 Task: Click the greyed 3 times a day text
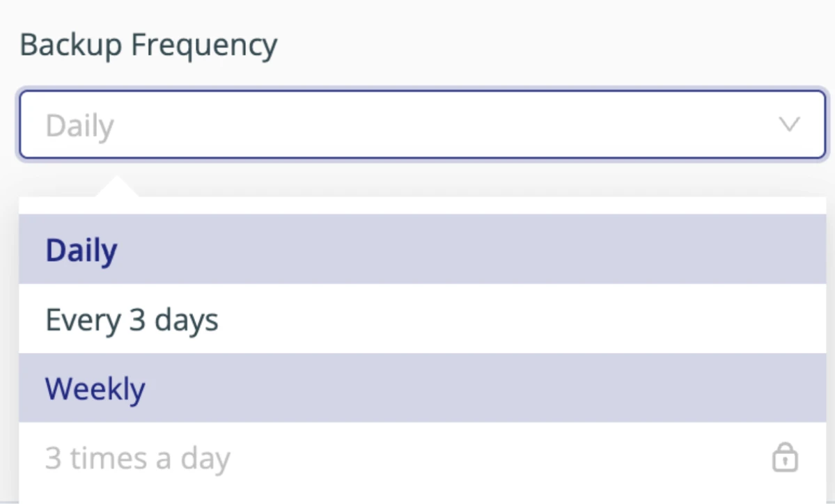[x=138, y=459]
